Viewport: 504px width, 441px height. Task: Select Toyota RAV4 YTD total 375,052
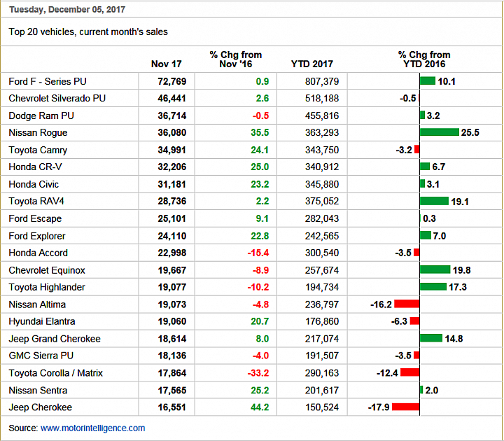tap(322, 201)
